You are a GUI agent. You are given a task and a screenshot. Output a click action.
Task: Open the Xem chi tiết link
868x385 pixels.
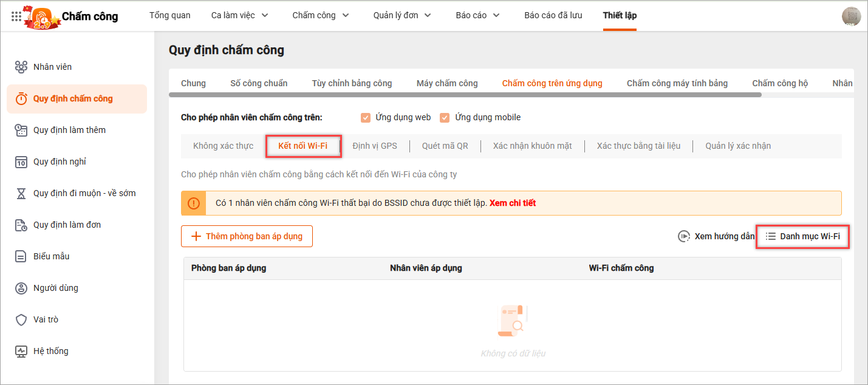coord(513,203)
